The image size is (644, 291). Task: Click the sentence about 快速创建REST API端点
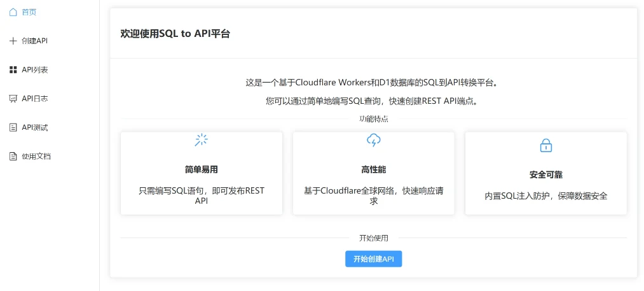(x=373, y=101)
